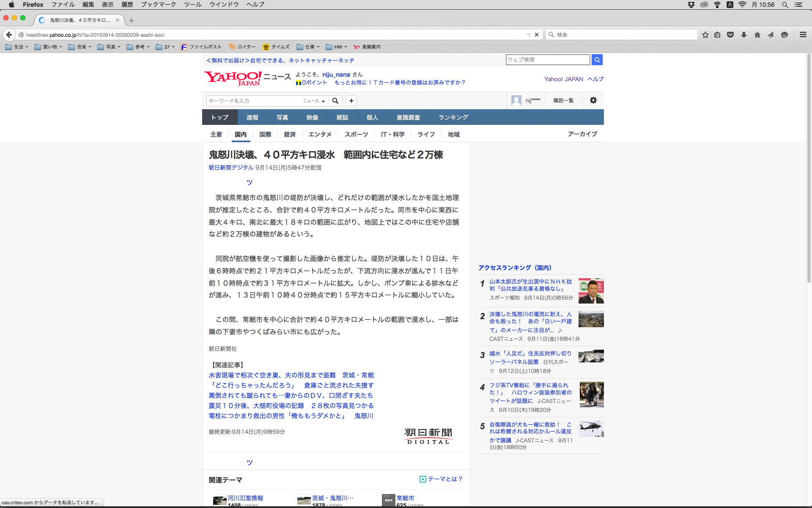The image size is (812, 508).
Task: Switch to the ランキング tab
Action: [453, 117]
